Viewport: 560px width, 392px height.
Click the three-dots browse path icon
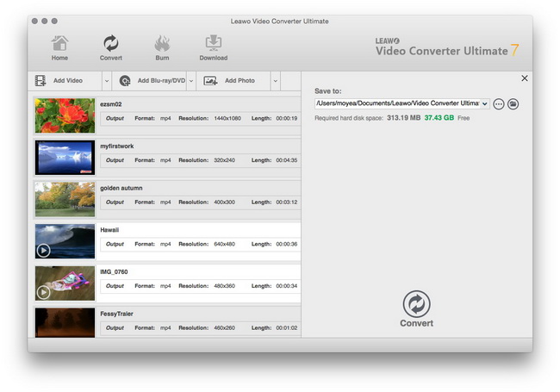[499, 104]
